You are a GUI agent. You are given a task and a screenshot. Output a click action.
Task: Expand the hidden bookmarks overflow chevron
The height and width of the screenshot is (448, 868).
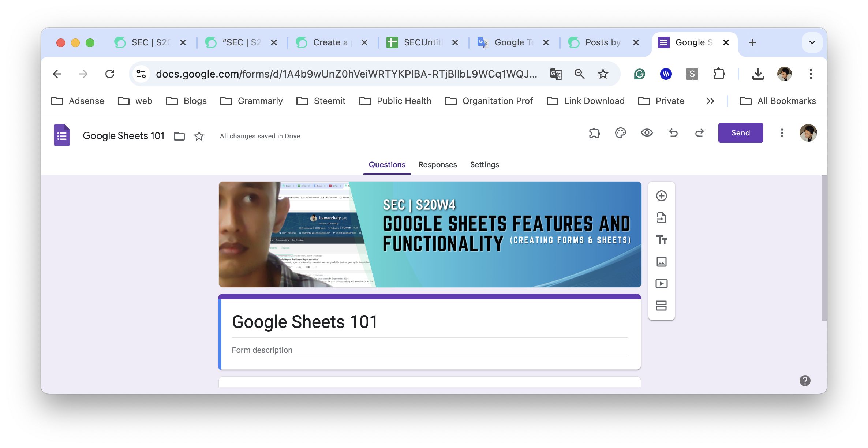tap(710, 101)
